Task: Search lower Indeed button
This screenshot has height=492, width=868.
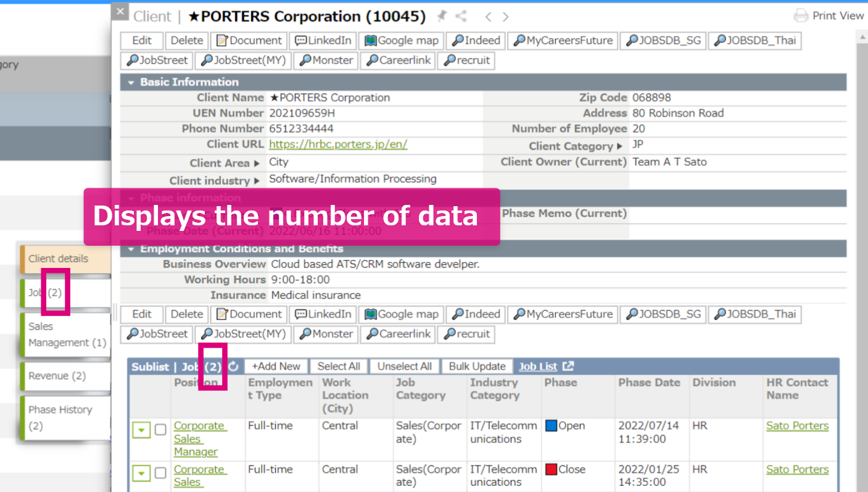Action: click(476, 314)
